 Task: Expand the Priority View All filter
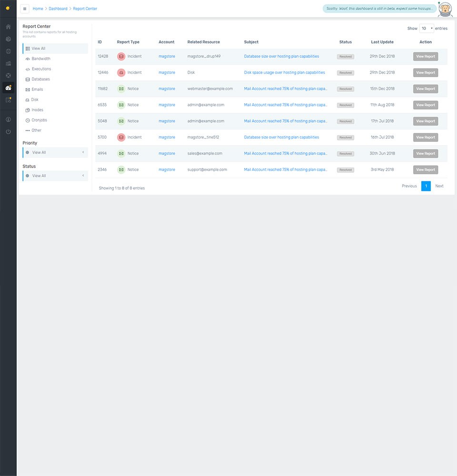click(x=55, y=152)
